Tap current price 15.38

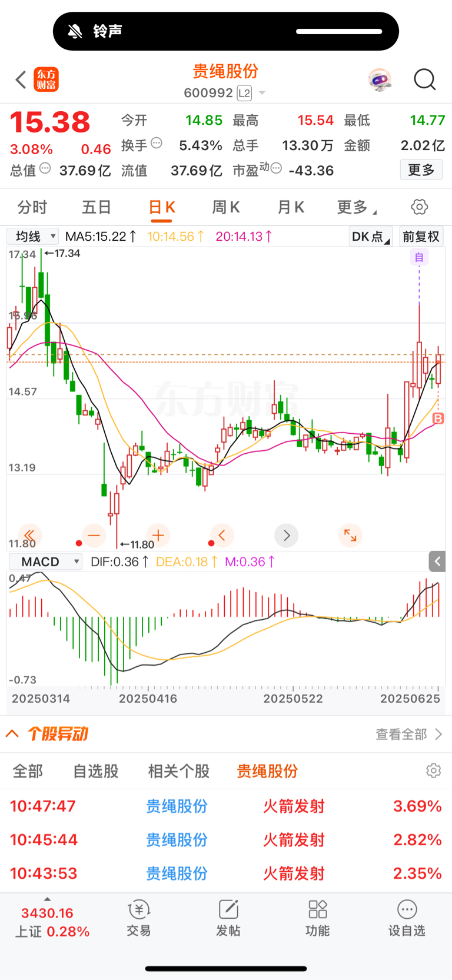click(x=50, y=122)
